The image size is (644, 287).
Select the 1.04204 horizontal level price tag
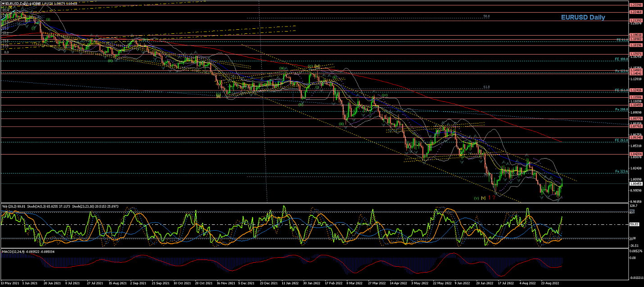(636, 154)
